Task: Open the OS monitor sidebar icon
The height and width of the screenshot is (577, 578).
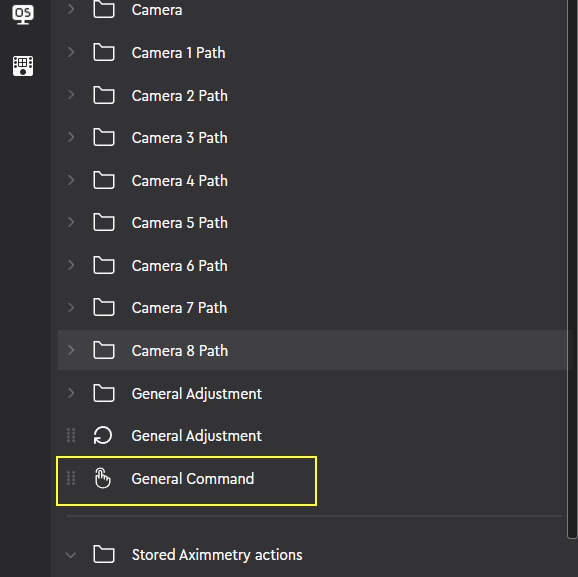Action: tap(23, 15)
